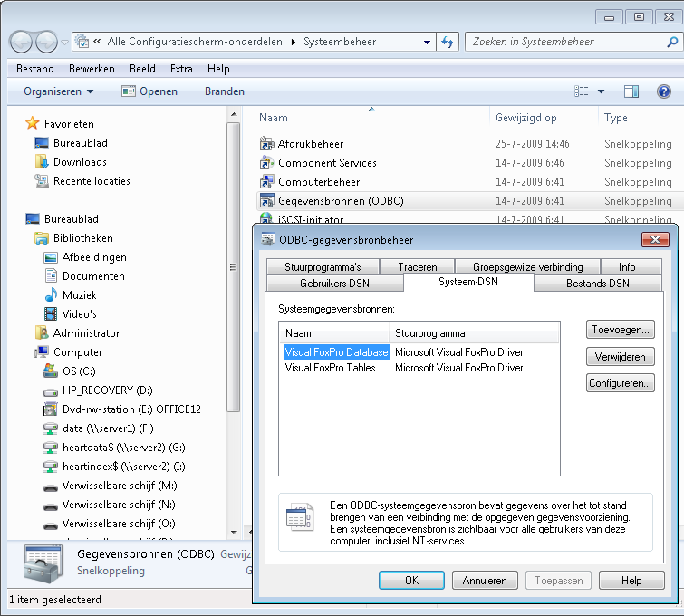The image size is (684, 616).
Task: Open the Beeld menu
Action: tap(142, 69)
